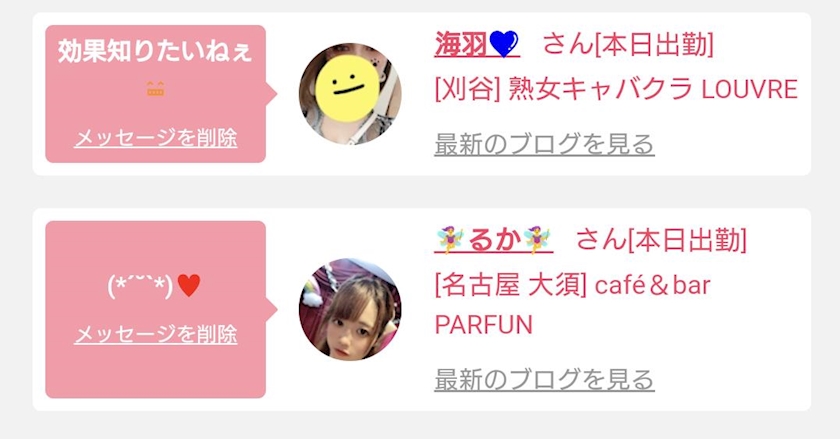Click the red heart in the second message
The height and width of the screenshot is (439, 840).
coord(189,286)
